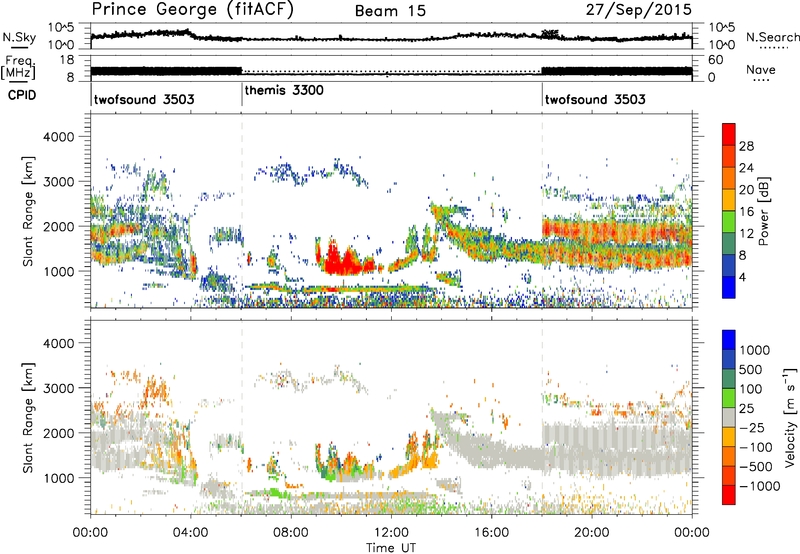Click the red top segment of the power colorbar
Viewport: 800px width, 554px height.
click(x=729, y=134)
